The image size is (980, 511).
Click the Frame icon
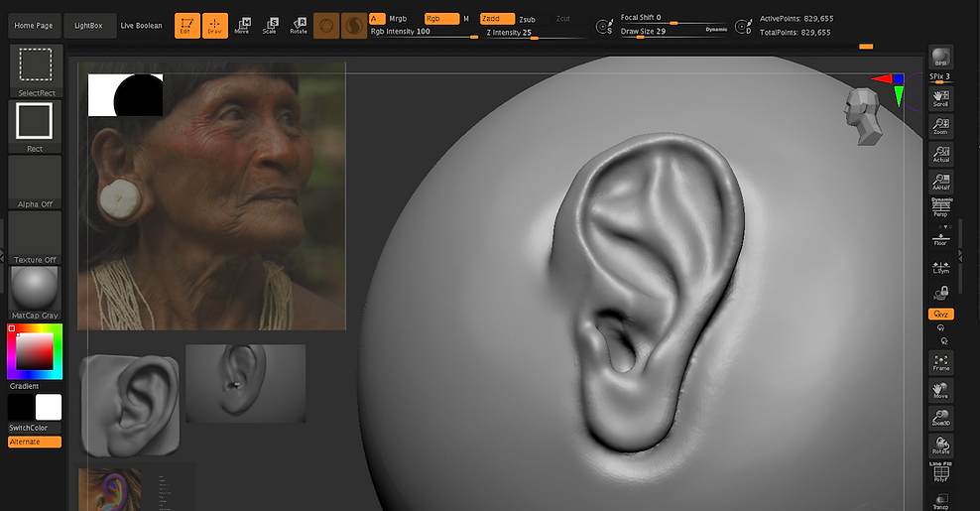click(x=940, y=363)
